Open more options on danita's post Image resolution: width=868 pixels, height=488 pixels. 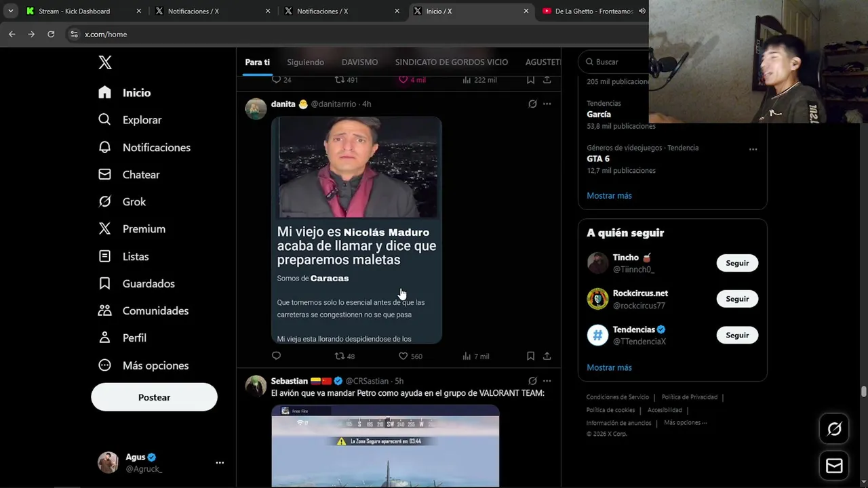(x=547, y=104)
